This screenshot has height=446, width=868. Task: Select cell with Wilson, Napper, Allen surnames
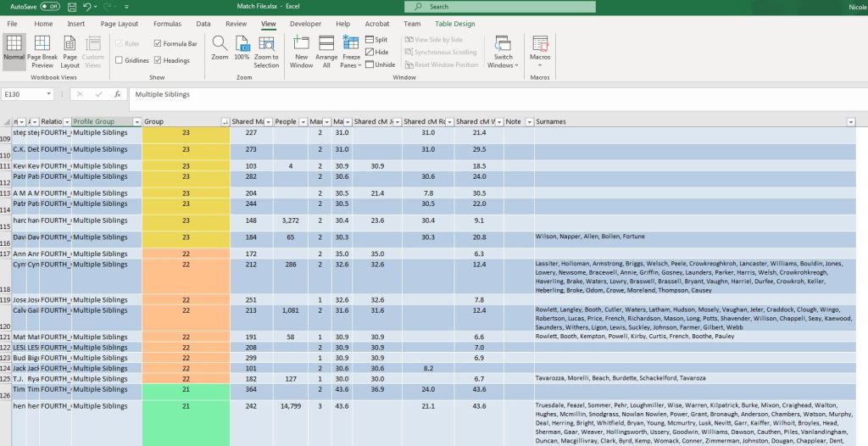pos(695,240)
